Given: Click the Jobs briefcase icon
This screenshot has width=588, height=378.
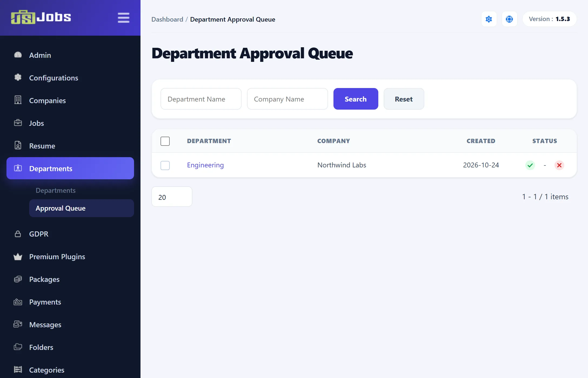Looking at the screenshot, I should point(18,123).
